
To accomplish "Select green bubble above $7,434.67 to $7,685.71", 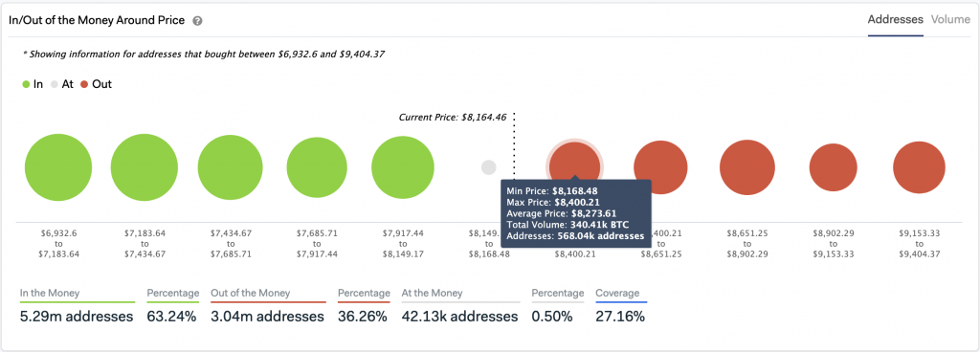I will 230,167.
